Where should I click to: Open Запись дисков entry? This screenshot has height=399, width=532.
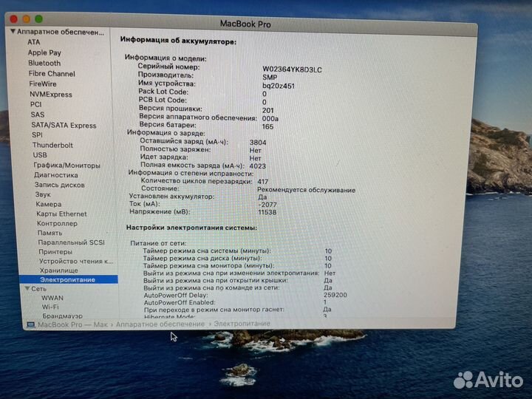[60, 185]
